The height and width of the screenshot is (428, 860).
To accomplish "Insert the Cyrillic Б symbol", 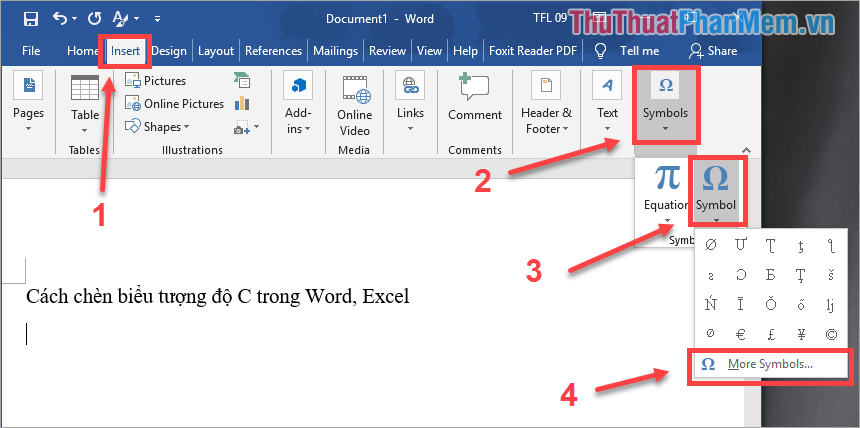I will pyautogui.click(x=771, y=275).
